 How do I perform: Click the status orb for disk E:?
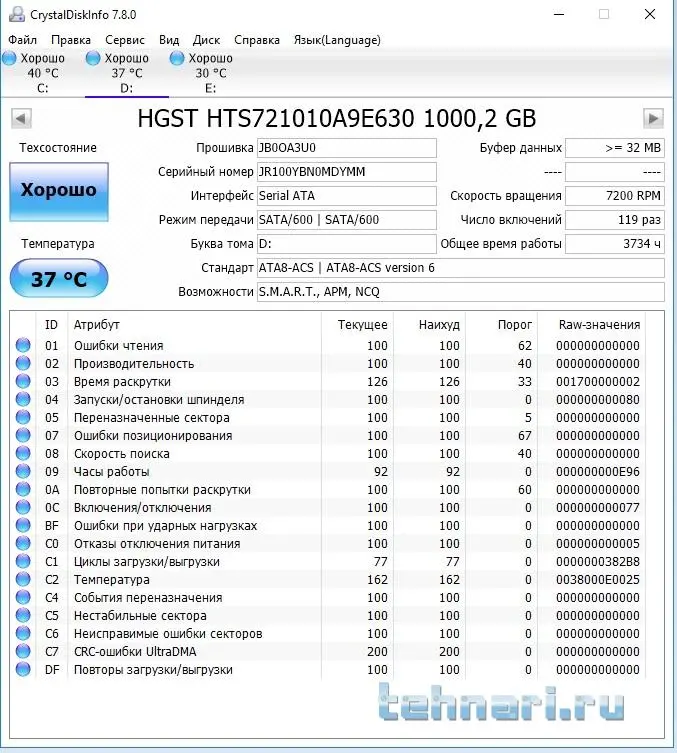(x=177, y=58)
